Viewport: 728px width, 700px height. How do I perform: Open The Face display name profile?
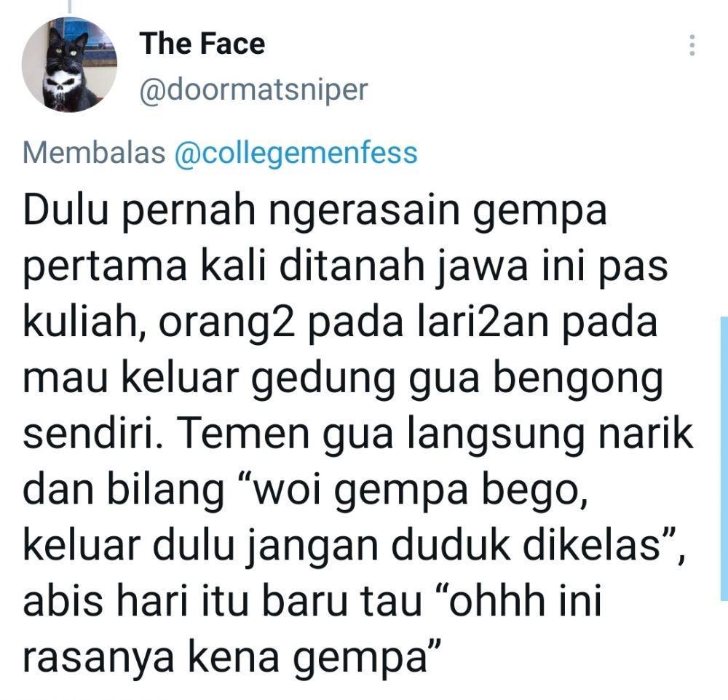[x=202, y=43]
